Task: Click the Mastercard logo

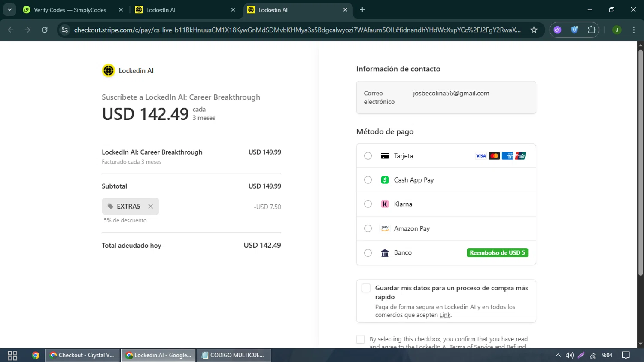Action: click(x=494, y=156)
